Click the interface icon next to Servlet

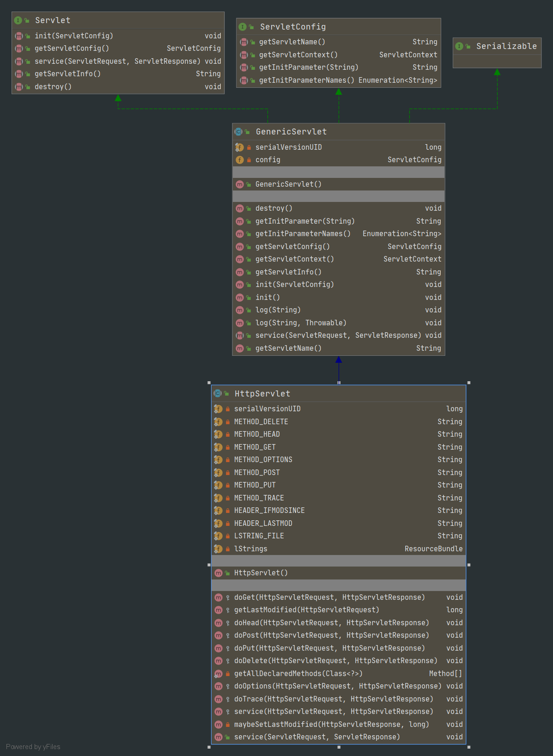click(18, 20)
